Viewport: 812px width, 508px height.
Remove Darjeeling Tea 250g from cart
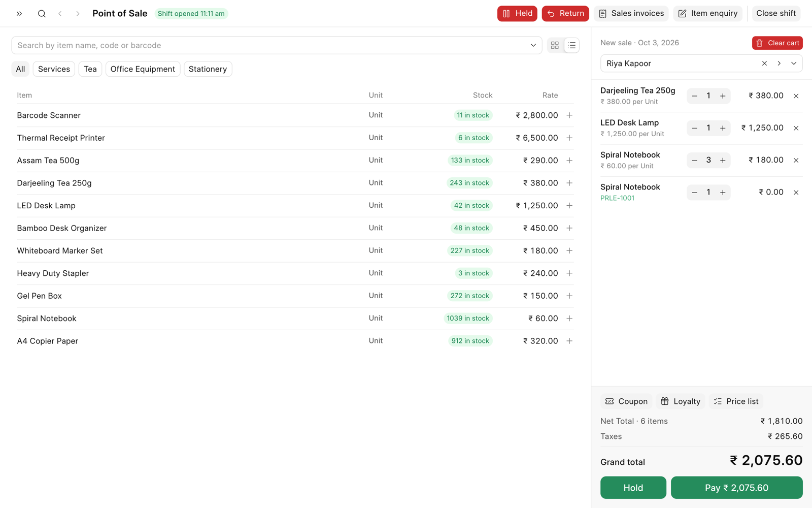tap(796, 96)
